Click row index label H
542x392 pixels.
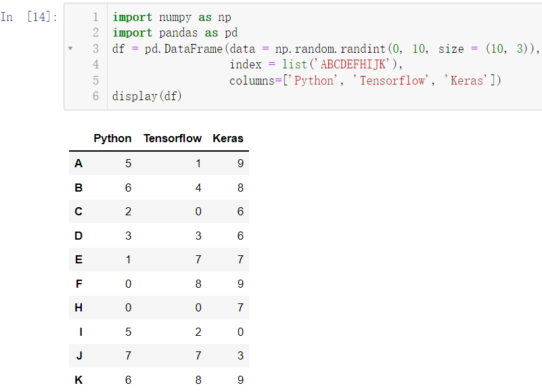[x=78, y=307]
